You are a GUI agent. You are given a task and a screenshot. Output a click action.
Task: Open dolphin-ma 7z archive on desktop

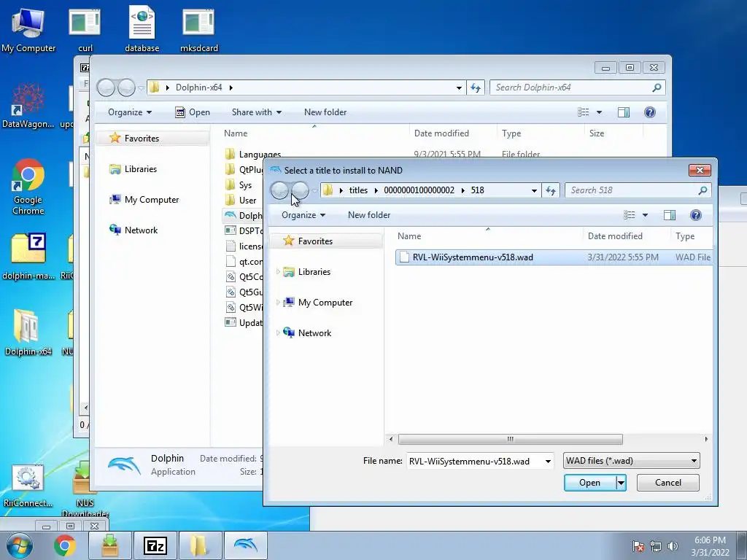pyautogui.click(x=28, y=255)
